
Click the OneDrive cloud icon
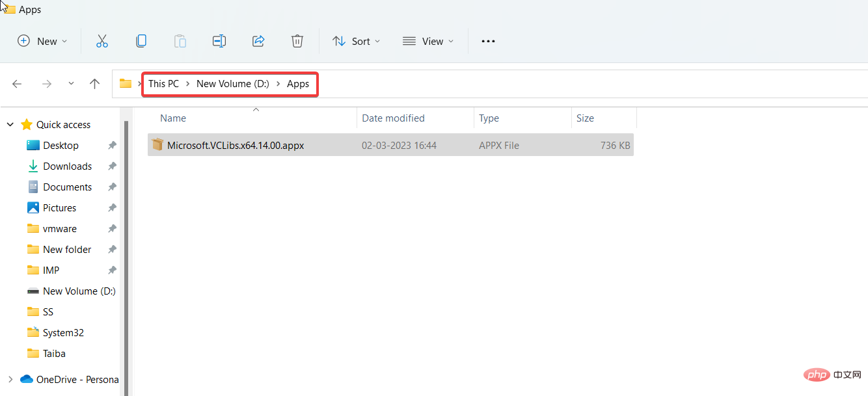[x=27, y=379]
